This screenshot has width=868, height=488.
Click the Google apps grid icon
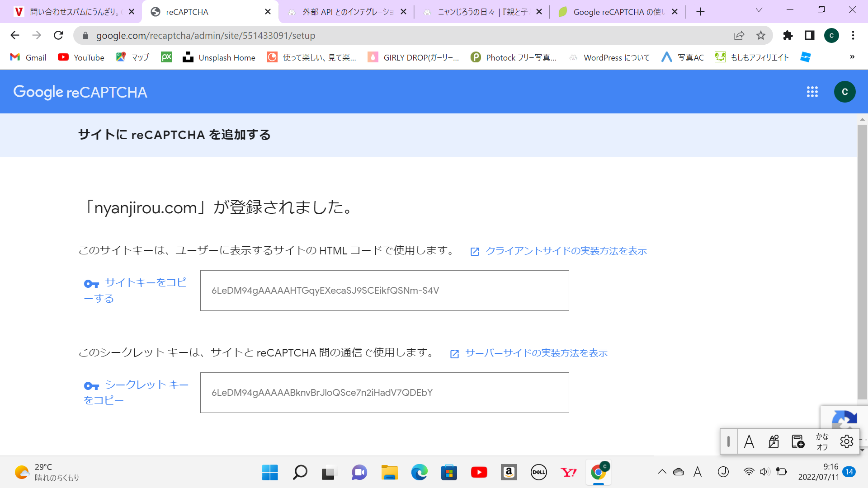(812, 92)
